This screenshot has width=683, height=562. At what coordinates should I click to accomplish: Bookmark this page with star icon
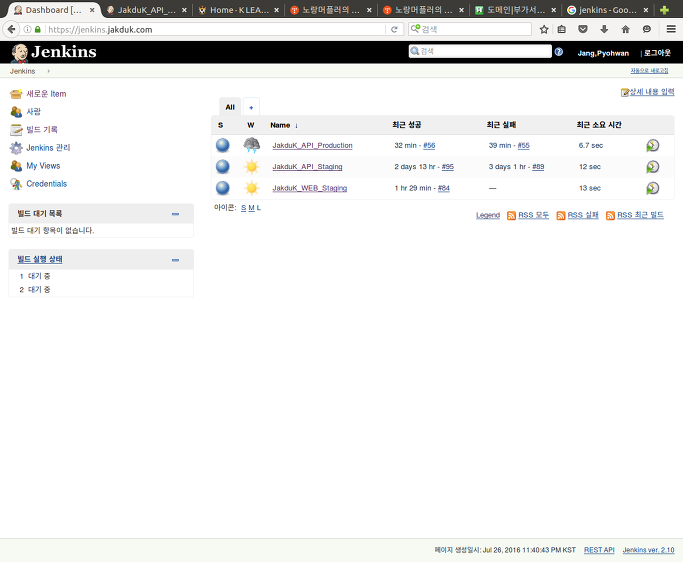point(544,29)
